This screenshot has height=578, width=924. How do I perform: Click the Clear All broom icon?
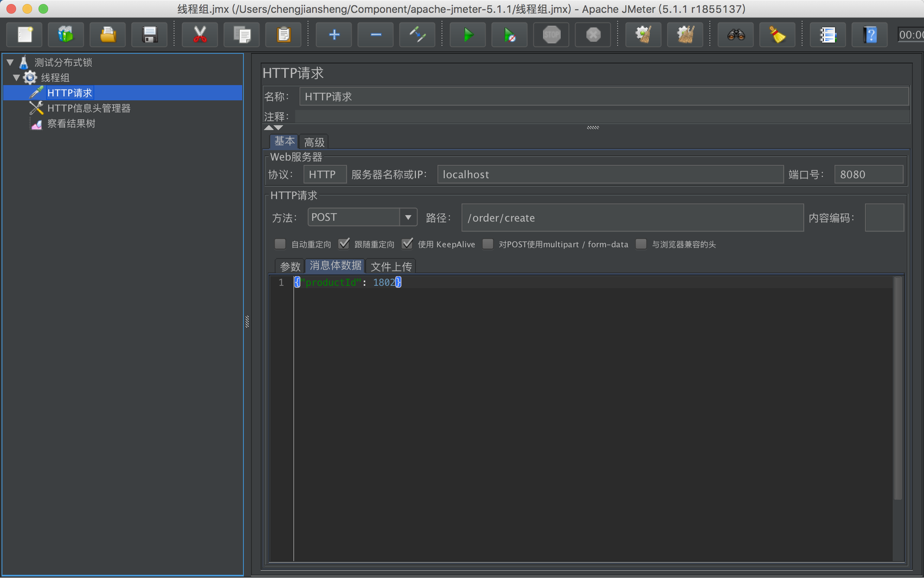685,35
